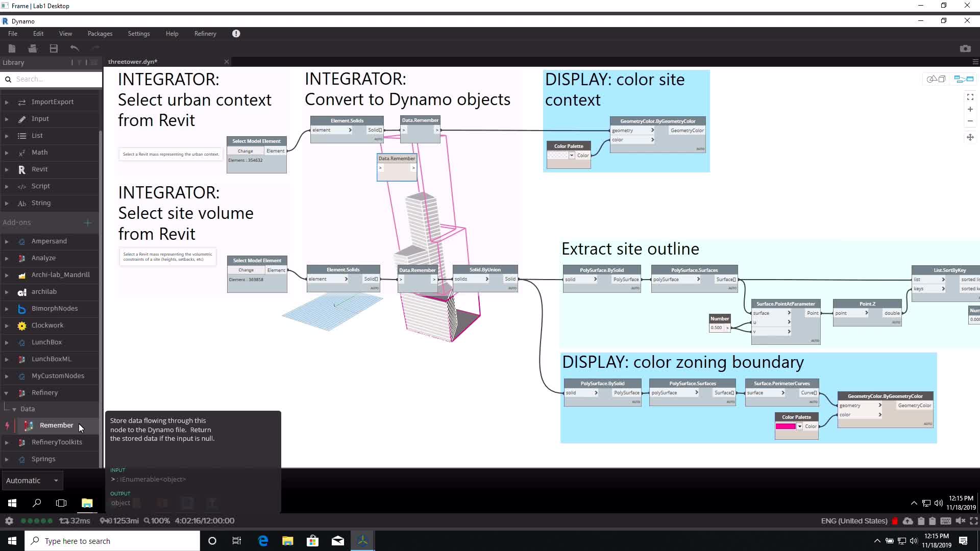
Task: Open the Packages menu
Action: tap(100, 34)
